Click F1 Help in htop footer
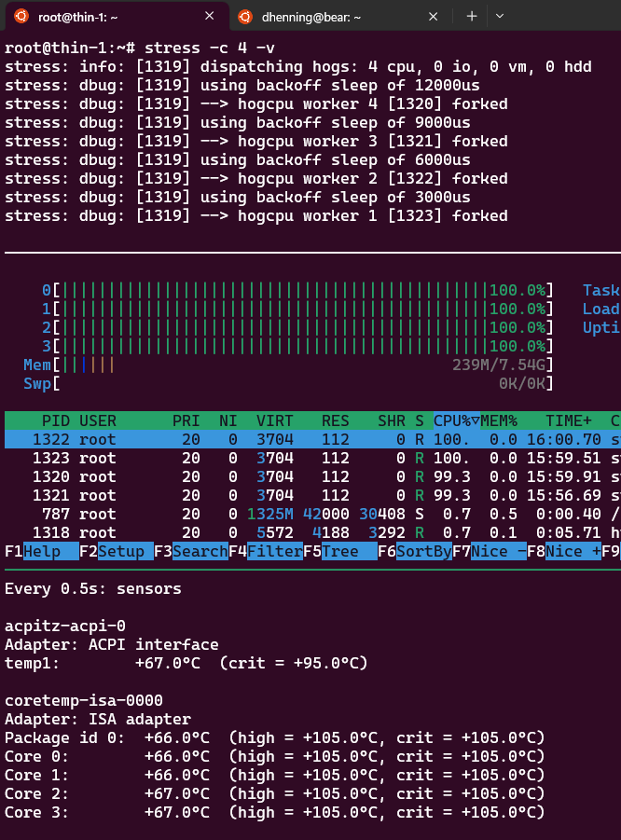 [42, 551]
